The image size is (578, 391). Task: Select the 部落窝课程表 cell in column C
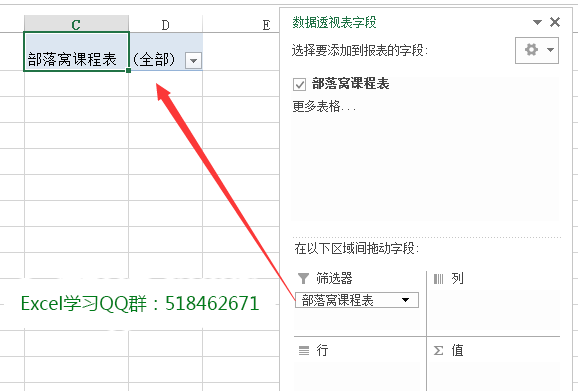coord(77,51)
